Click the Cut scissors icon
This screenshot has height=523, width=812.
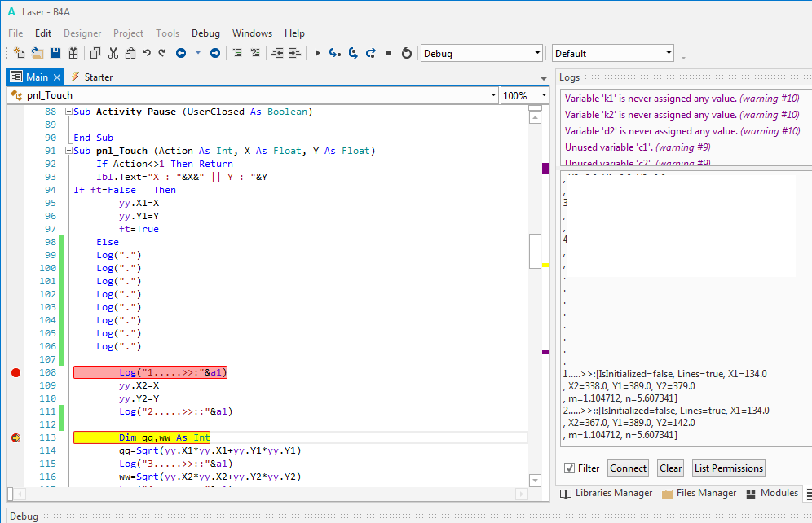pyautogui.click(x=113, y=53)
